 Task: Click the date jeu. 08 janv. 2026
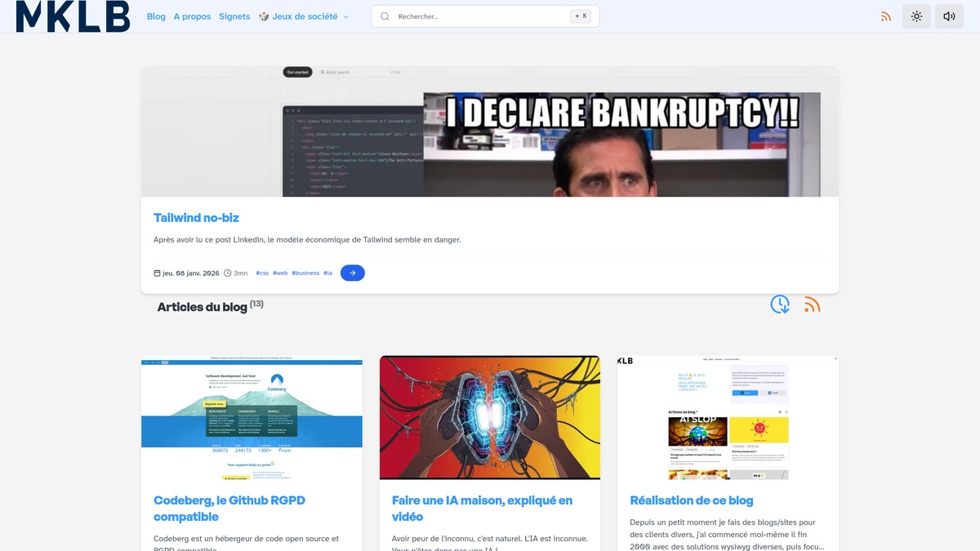pyautogui.click(x=191, y=273)
